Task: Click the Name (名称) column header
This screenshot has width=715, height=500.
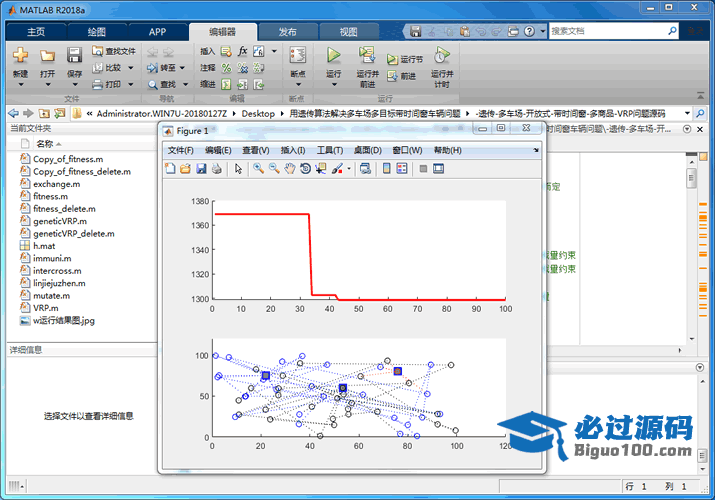Action: [x=45, y=144]
